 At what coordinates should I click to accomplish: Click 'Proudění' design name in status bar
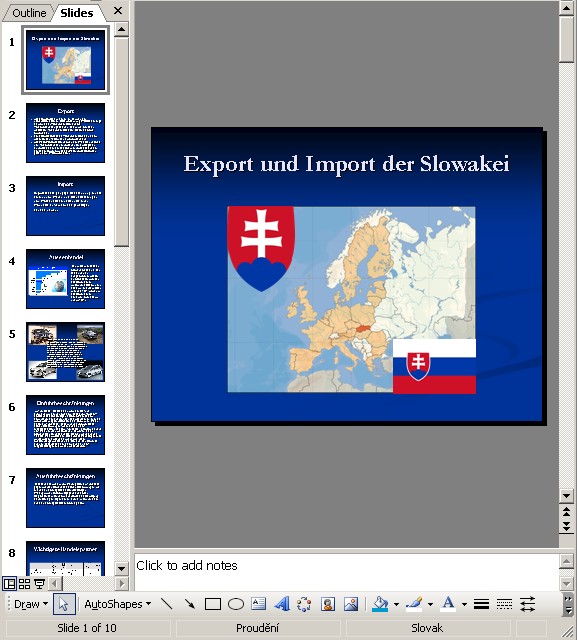pyautogui.click(x=257, y=628)
